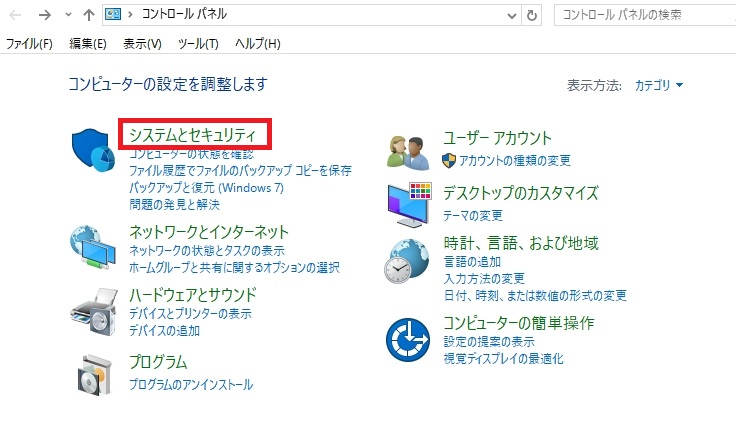Open the プログラム category heading
This screenshot has width=736, height=434.
point(158,362)
